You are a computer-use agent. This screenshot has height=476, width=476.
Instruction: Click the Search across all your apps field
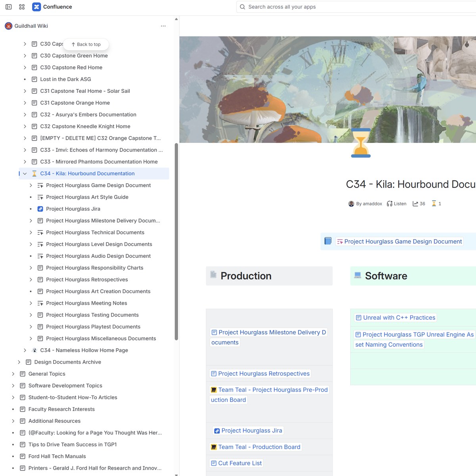(356, 7)
